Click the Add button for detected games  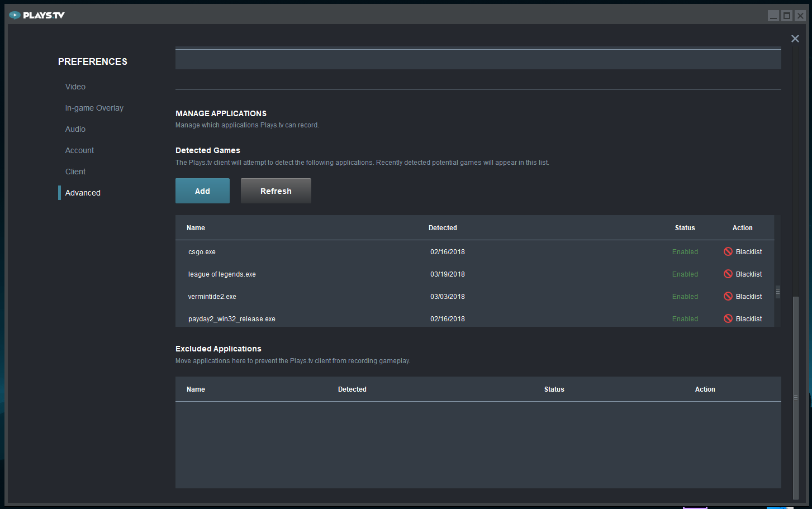point(202,191)
